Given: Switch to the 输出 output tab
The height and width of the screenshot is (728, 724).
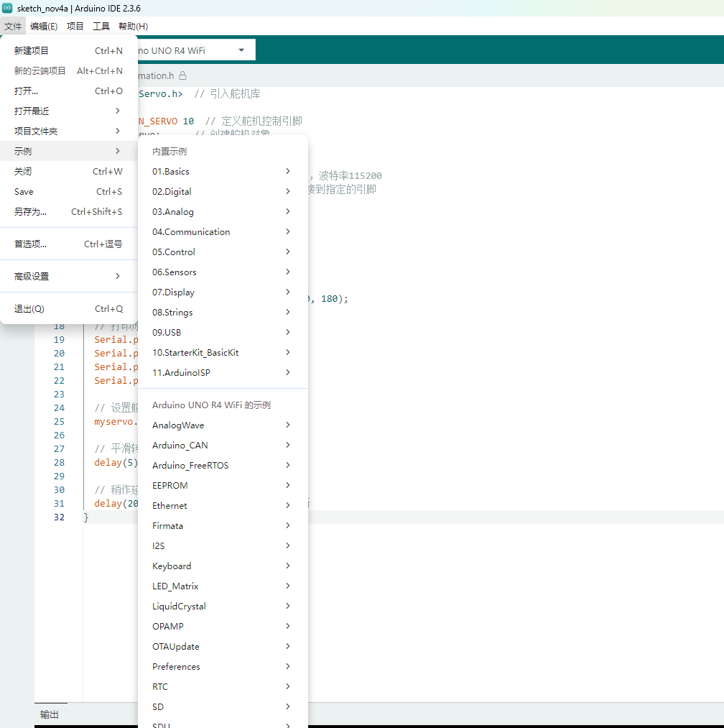Looking at the screenshot, I should tap(50, 714).
